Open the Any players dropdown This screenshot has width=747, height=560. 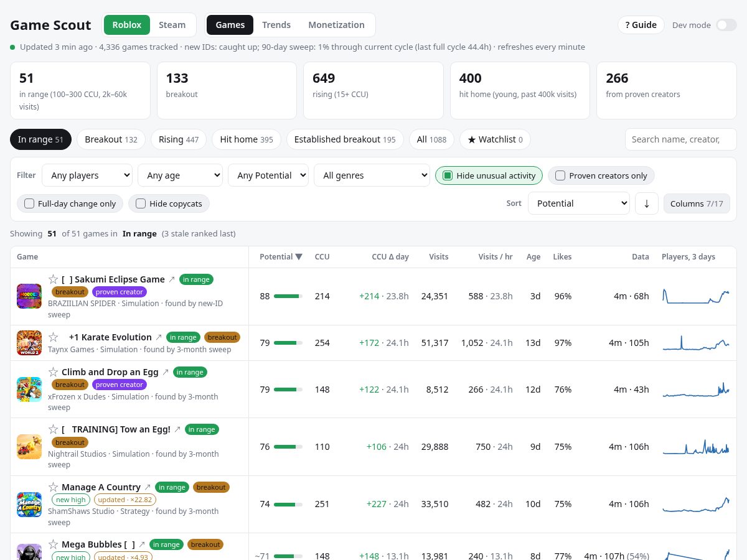point(87,175)
